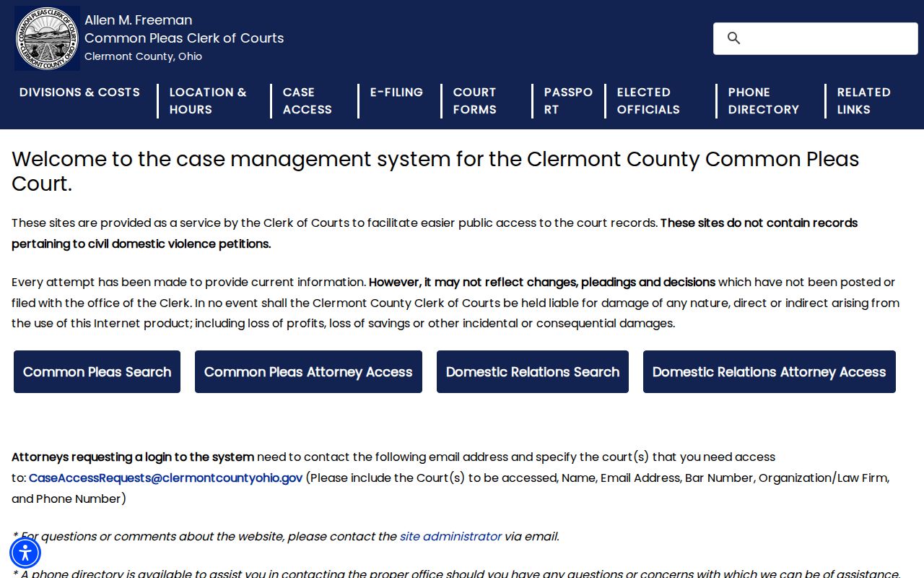Viewport: 924px width, 578px height.
Task: Click the Common Pleas Clerk of Courts title
Action: pos(184,38)
